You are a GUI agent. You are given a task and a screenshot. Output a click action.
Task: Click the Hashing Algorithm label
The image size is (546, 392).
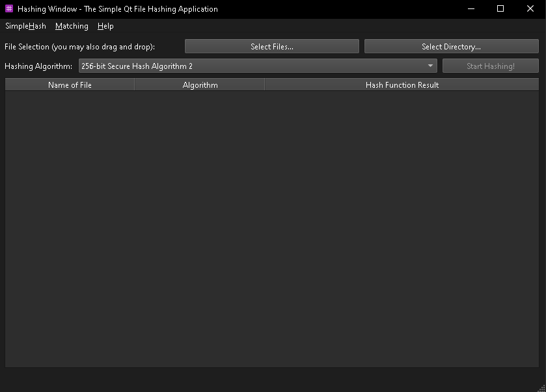(x=38, y=66)
